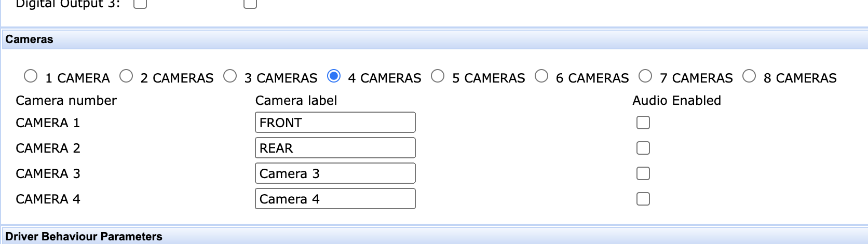
Task: Toggle audio checkbox for CAMERA 3
Action: (643, 173)
